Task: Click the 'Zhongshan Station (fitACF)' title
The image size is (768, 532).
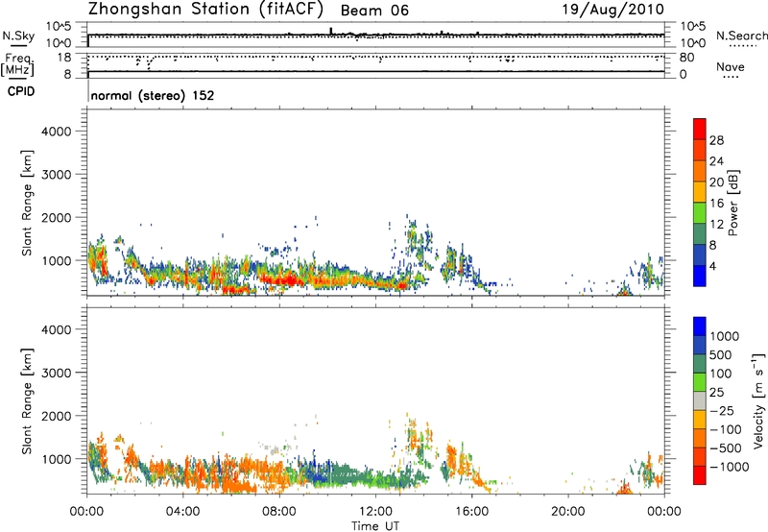Action: pos(205,10)
